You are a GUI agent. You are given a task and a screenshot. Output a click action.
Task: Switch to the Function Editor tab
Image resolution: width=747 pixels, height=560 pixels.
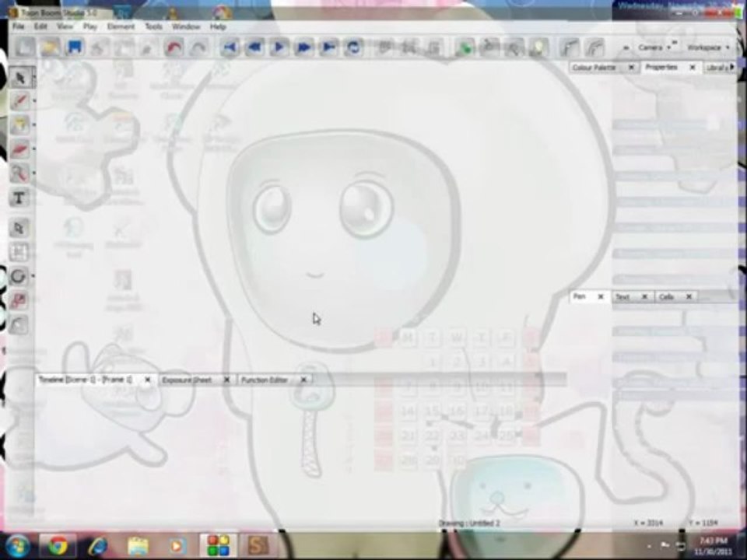(x=265, y=380)
